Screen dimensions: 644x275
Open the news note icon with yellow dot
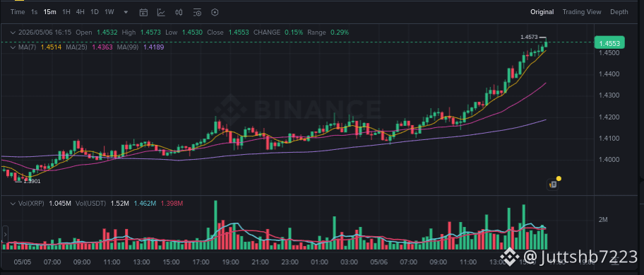click(x=553, y=184)
